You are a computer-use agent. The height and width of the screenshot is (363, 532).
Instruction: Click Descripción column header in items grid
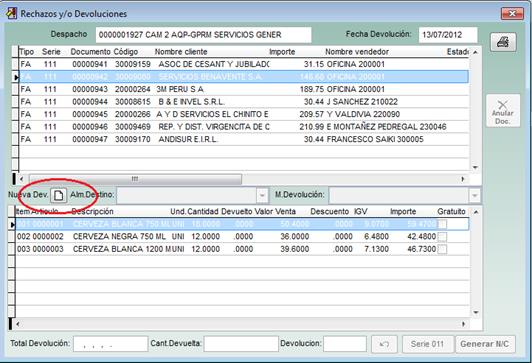(x=92, y=212)
